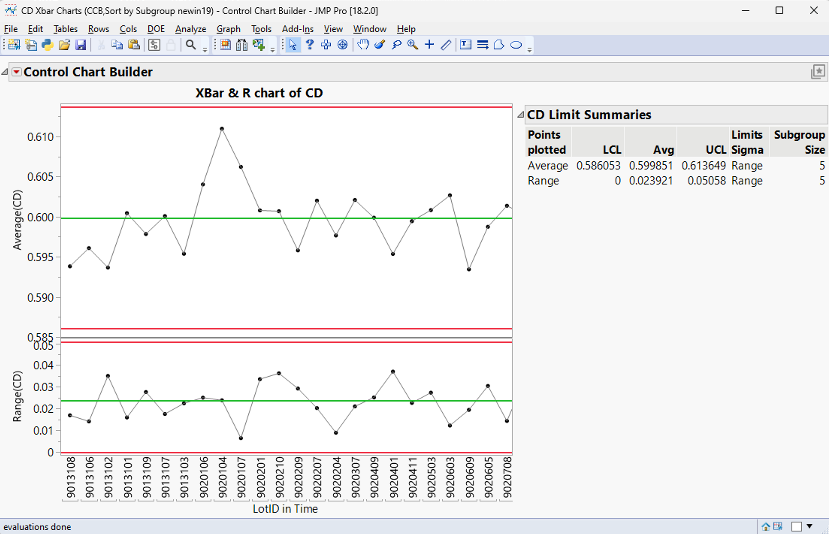The image size is (829, 534).
Task: Click the Open file folder icon
Action: coord(65,45)
